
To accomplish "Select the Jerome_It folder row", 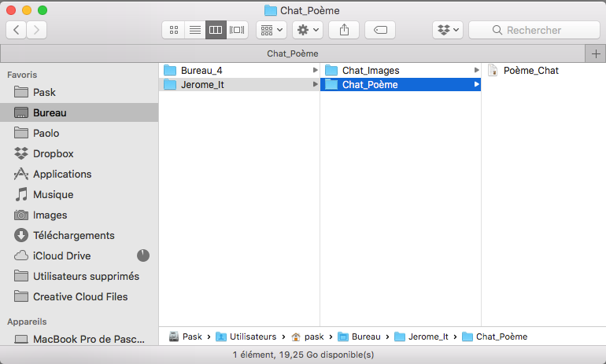I will (239, 85).
